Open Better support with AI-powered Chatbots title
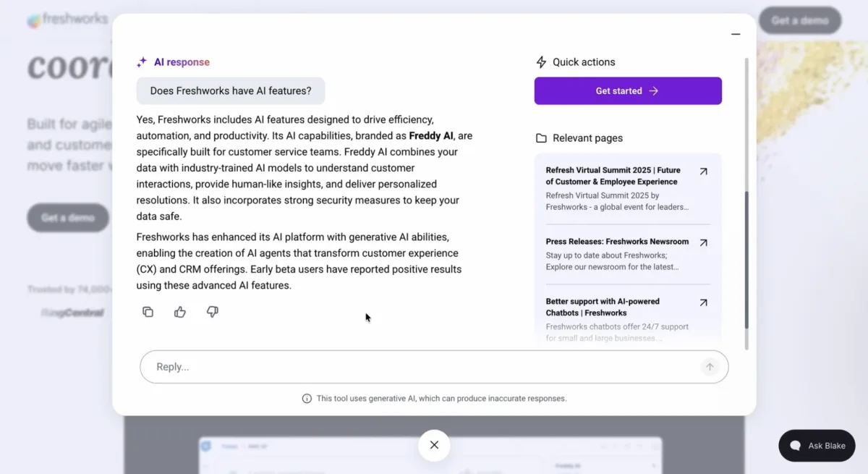The width and height of the screenshot is (868, 474). pyautogui.click(x=603, y=308)
